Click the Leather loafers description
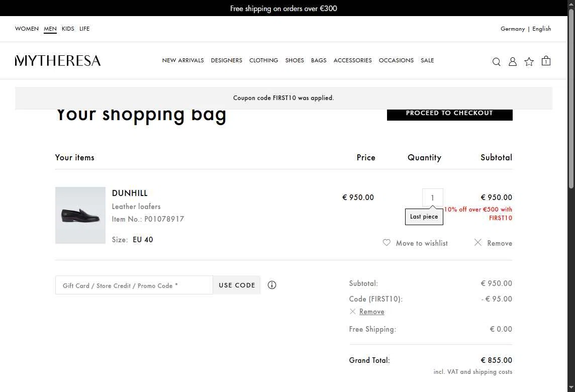The height and width of the screenshot is (392, 575). (x=136, y=207)
